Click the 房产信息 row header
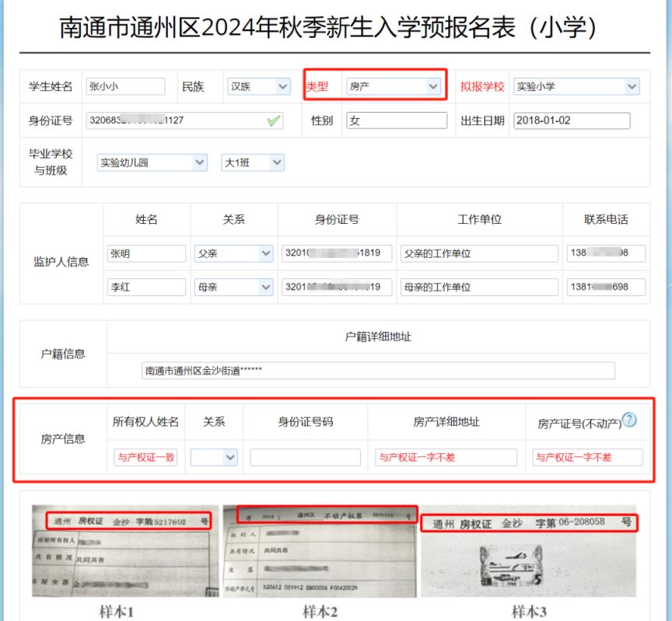This screenshot has width=672, height=621. pyautogui.click(x=63, y=439)
